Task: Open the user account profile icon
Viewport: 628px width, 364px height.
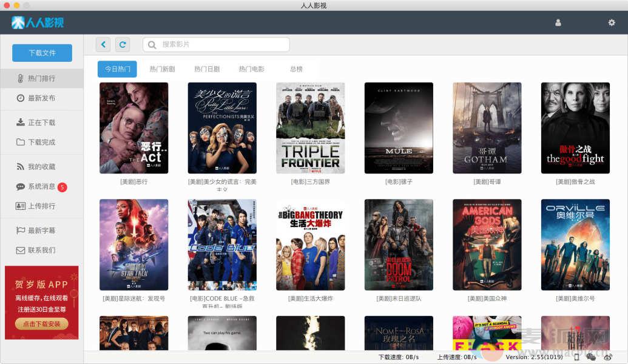Action: click(x=558, y=23)
